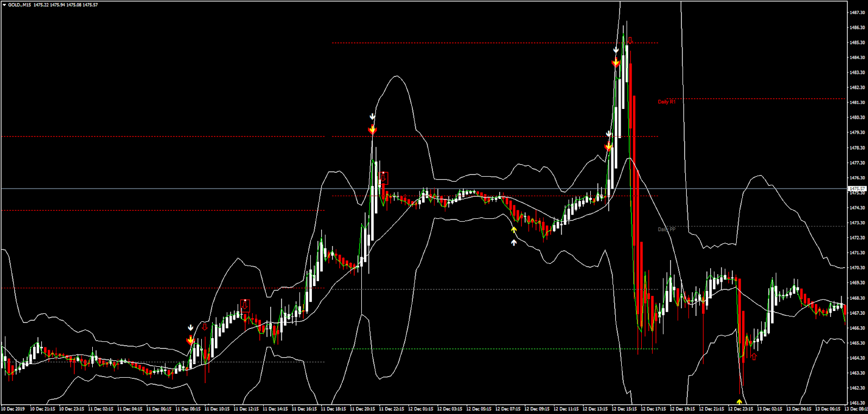Select the Daily R1 pivot label
Viewport: 868px width, 414px height.
[667, 102]
